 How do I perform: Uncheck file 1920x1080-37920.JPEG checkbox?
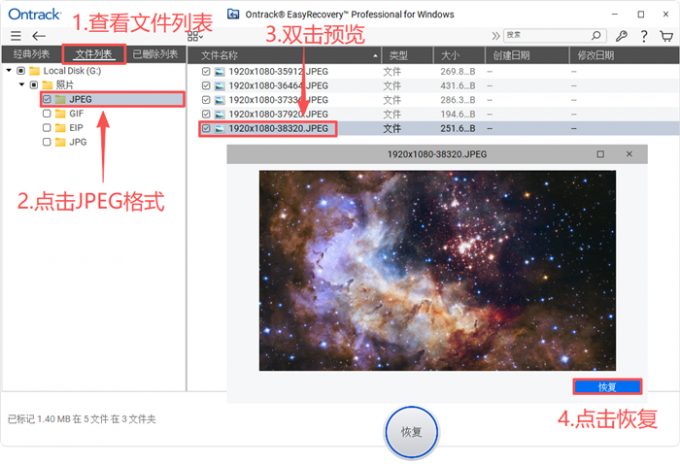point(206,114)
